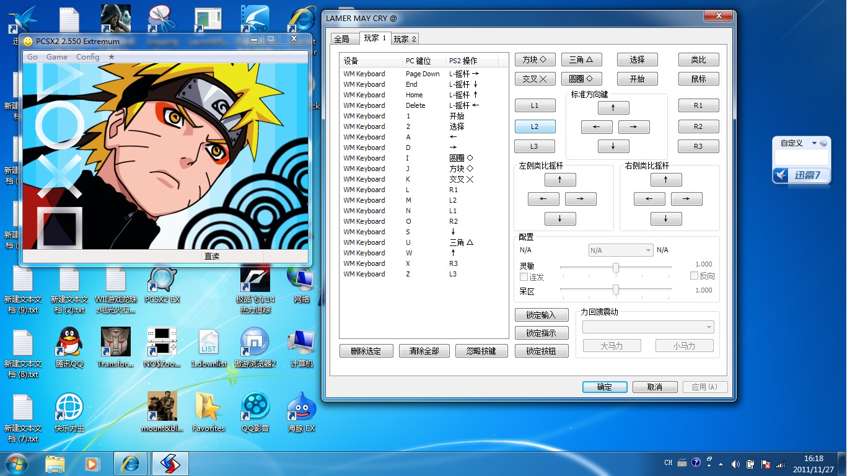Screen dimensions: 868x476
Task: Click the power plug tray icon
Action: [750, 464]
